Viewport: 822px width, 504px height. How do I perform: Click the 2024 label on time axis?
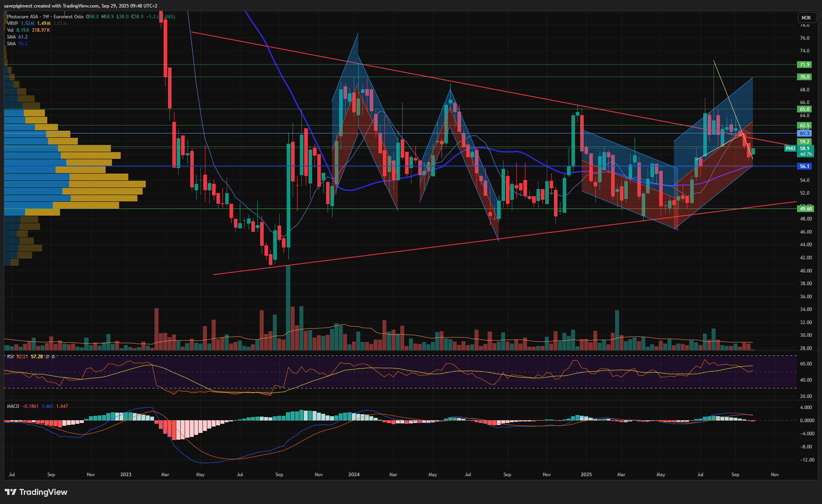point(353,475)
